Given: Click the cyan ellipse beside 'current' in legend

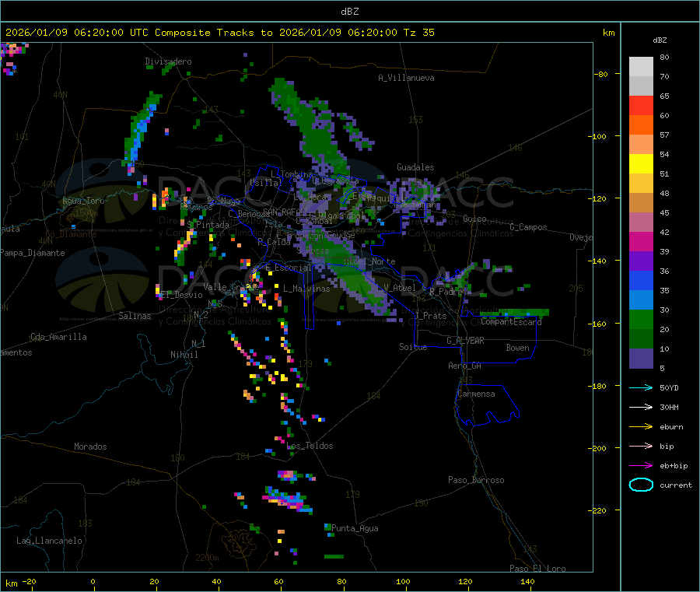Looking at the screenshot, I should click(641, 485).
